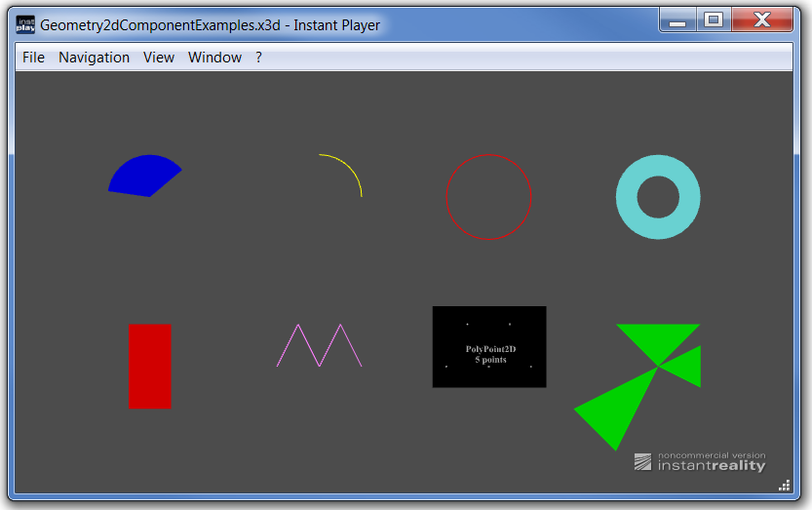Open the File menu
The height and width of the screenshot is (510, 812).
[33, 58]
